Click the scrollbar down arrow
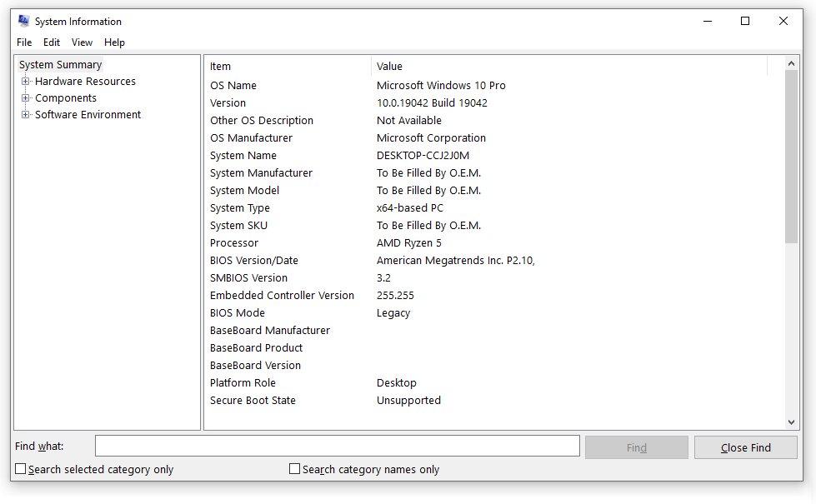816x504 pixels. (791, 422)
